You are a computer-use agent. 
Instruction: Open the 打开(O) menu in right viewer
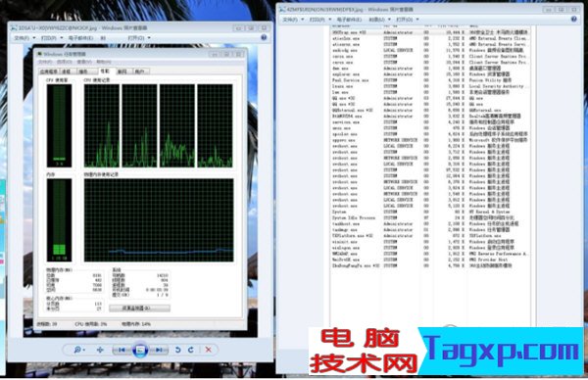coord(408,20)
